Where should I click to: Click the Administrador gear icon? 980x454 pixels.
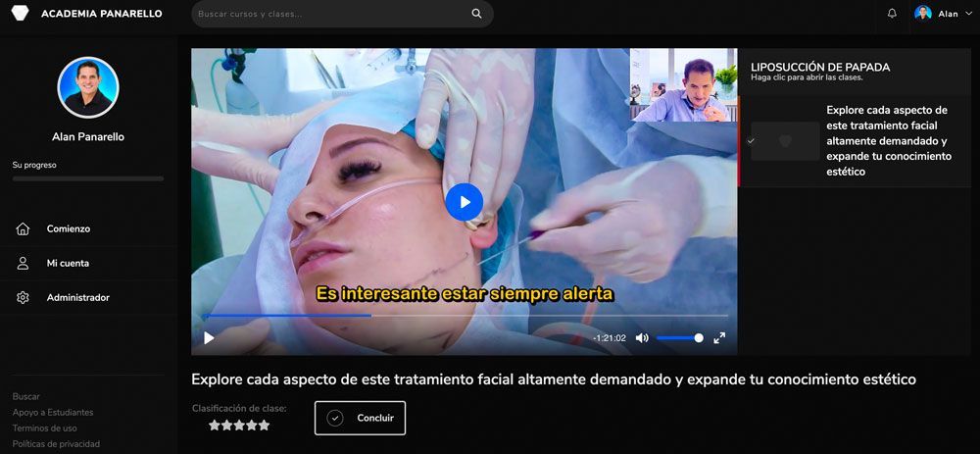23,297
